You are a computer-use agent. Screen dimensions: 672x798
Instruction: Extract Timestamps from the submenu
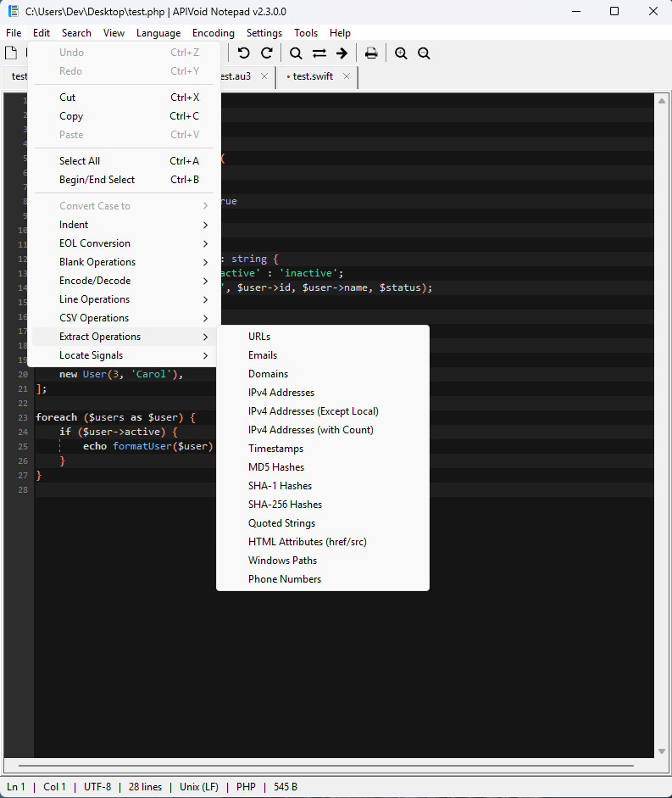click(x=323, y=449)
